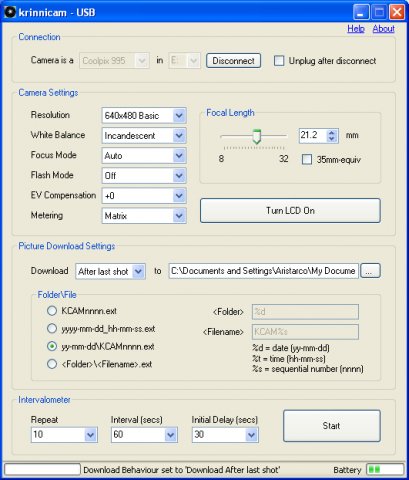Tick the 35mm-equiv checkbox
Viewport: 409px width, 480px height.
coord(307,159)
